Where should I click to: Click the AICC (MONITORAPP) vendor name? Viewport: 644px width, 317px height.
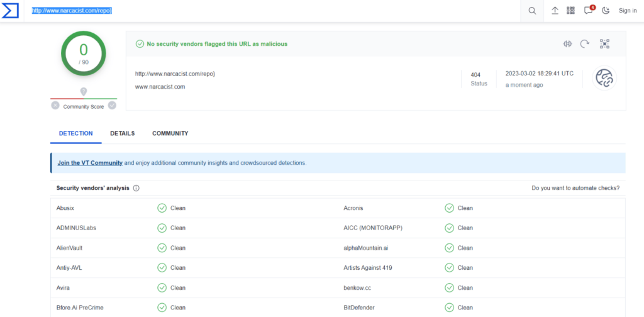pos(373,228)
